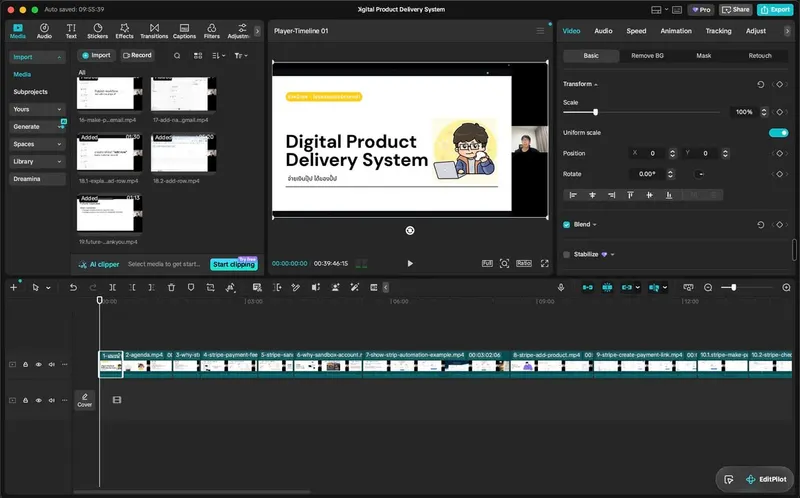Open the Filters panel

point(212,31)
